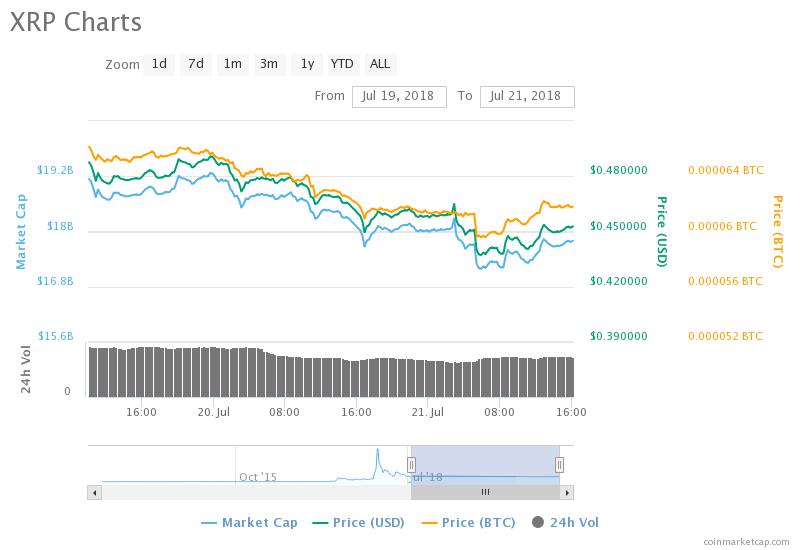
Task: Click the selected blue navigator range
Action: (x=485, y=465)
